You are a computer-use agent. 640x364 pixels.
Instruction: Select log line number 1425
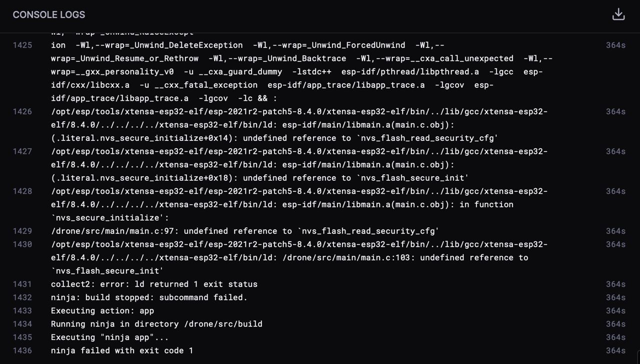coord(22,45)
